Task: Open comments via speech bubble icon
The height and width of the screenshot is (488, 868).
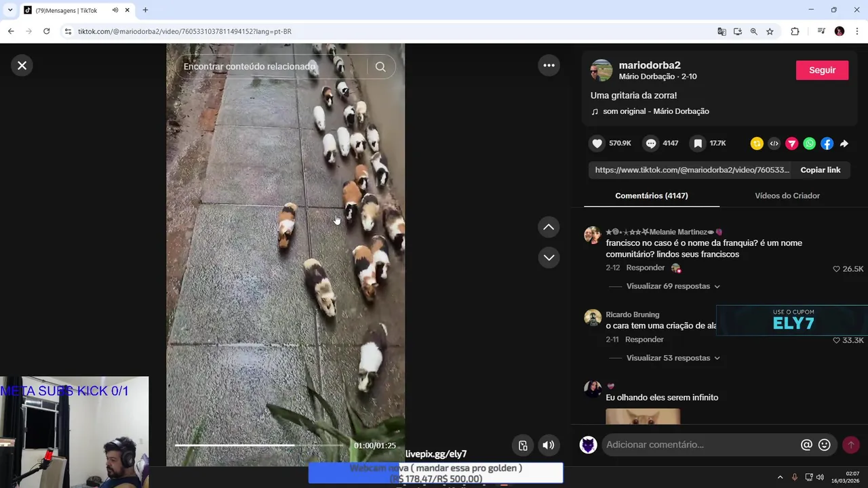Action: coord(651,143)
